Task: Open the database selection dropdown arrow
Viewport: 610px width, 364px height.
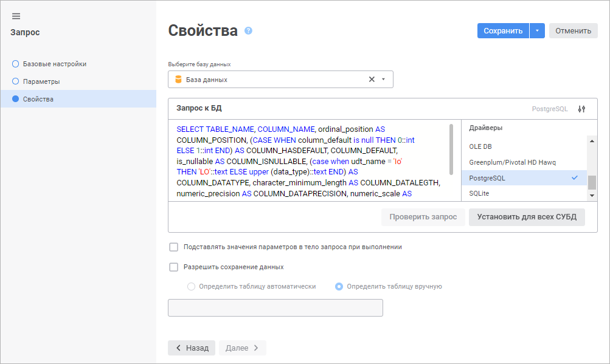Action: pyautogui.click(x=383, y=80)
